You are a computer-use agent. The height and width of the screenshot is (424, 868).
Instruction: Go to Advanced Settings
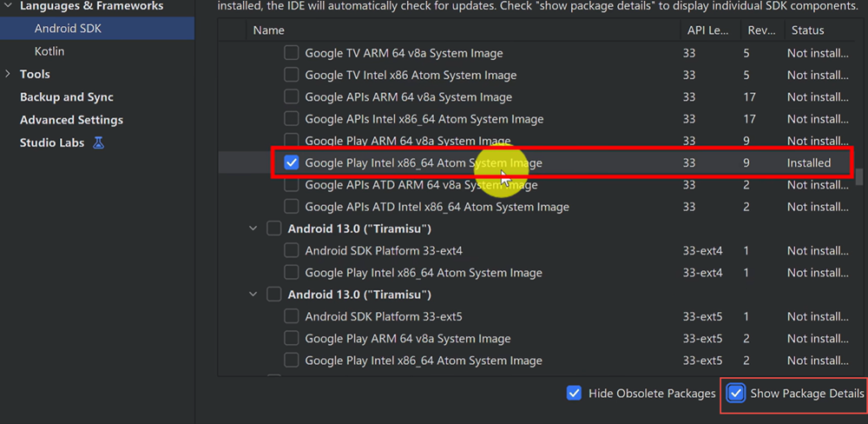(71, 120)
